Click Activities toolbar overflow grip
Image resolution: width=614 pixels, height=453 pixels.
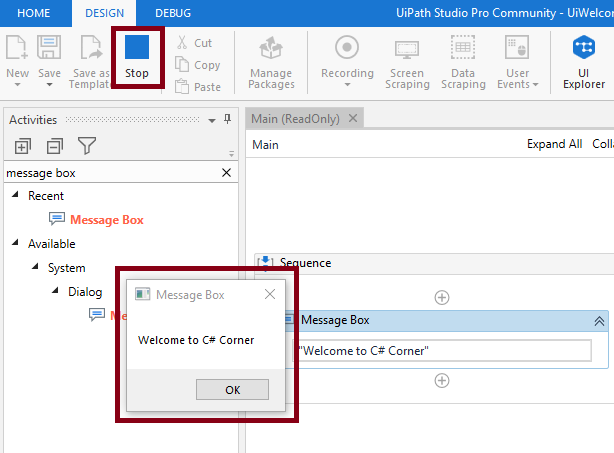[x=231, y=153]
